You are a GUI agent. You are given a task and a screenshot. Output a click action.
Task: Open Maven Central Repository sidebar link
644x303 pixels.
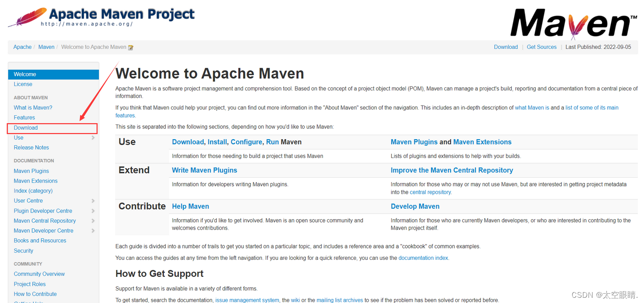(45, 221)
